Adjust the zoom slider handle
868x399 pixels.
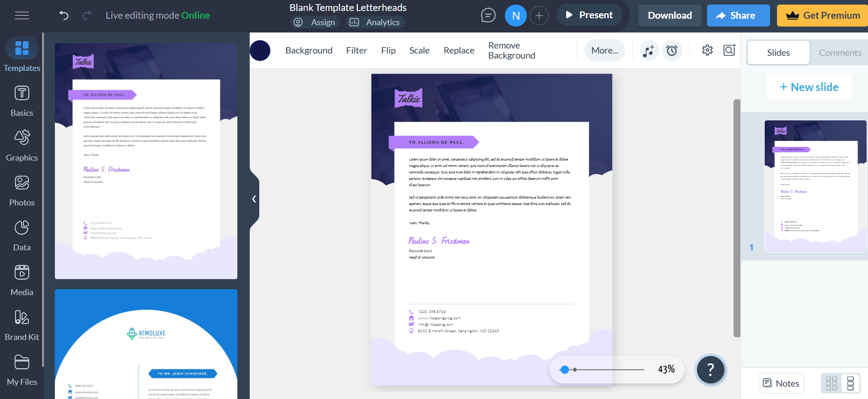565,370
